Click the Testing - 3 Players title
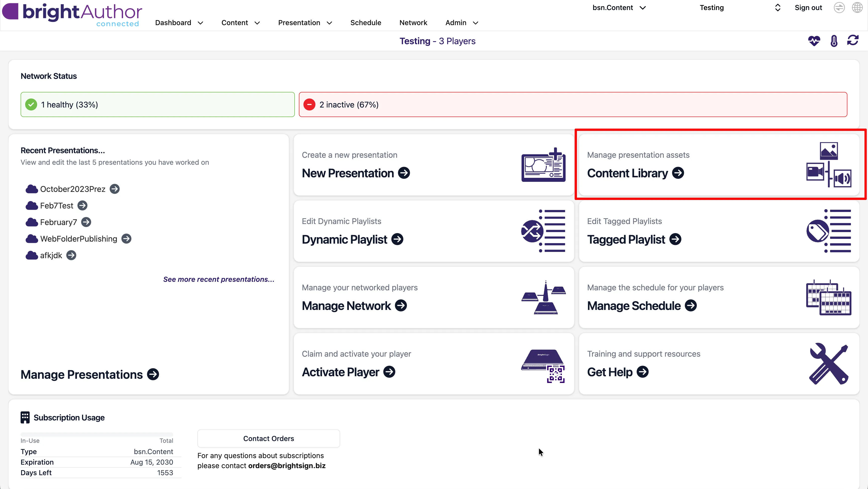This screenshot has width=868, height=489. pos(437,41)
